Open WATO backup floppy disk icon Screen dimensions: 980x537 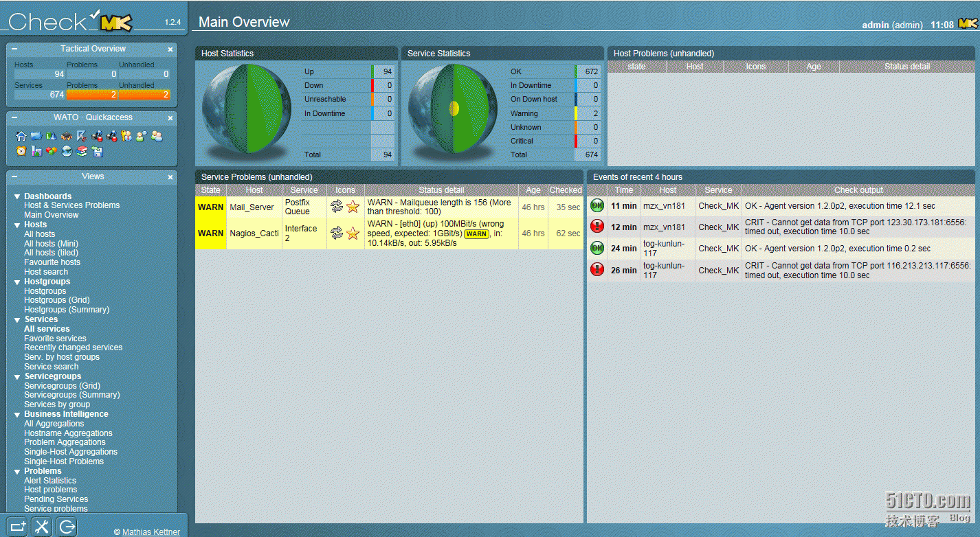[x=98, y=151]
